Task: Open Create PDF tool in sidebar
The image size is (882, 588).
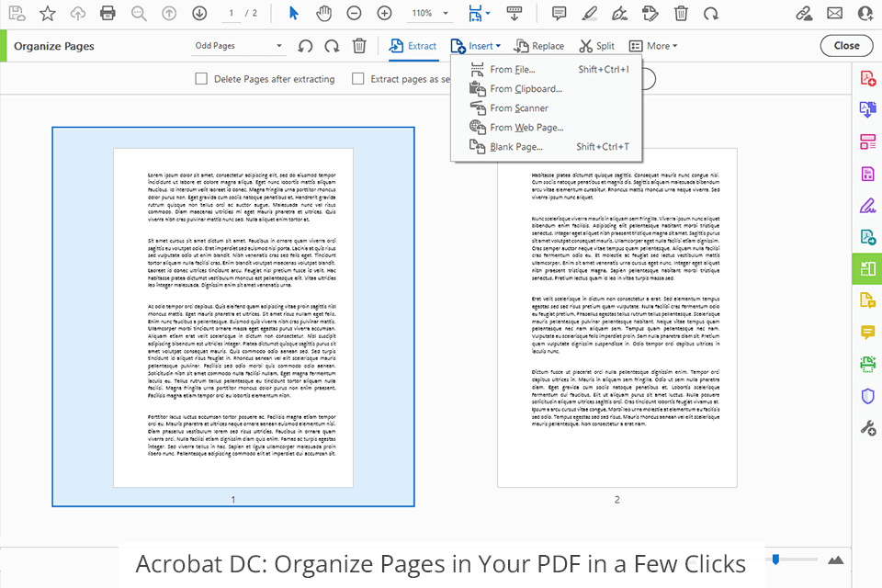Action: (x=867, y=78)
